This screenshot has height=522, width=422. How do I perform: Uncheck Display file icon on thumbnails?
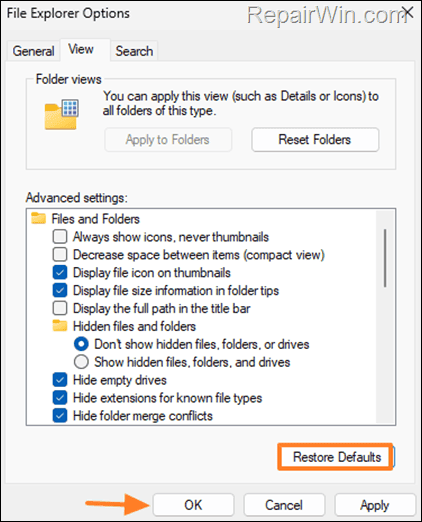(60, 272)
